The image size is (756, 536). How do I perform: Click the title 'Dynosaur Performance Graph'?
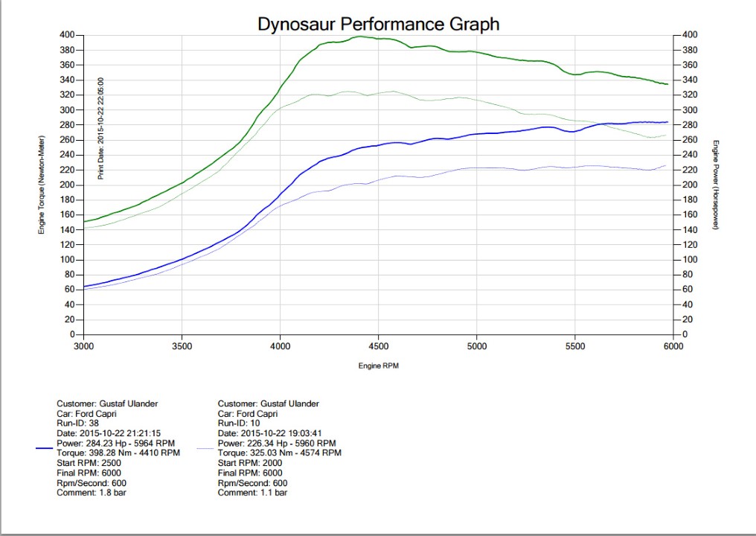click(379, 24)
